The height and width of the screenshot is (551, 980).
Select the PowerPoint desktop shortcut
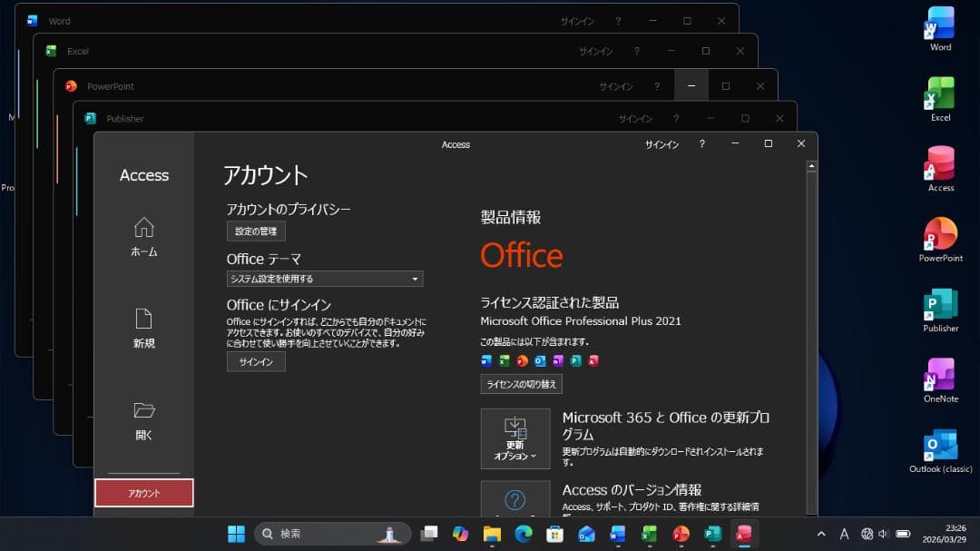tap(940, 240)
